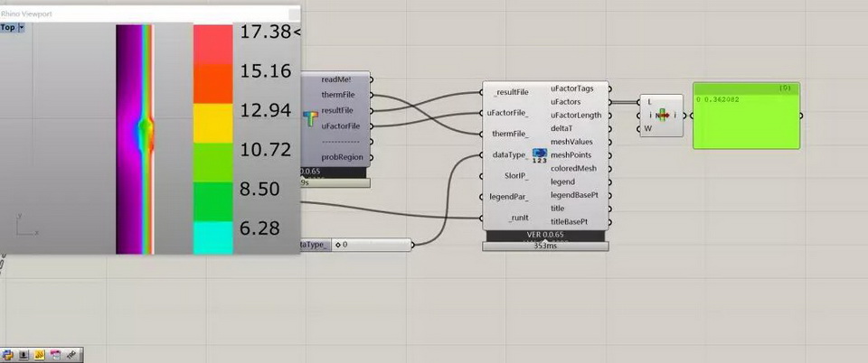
Task: Click the green panel showing 0.362082
Action: pos(746,121)
